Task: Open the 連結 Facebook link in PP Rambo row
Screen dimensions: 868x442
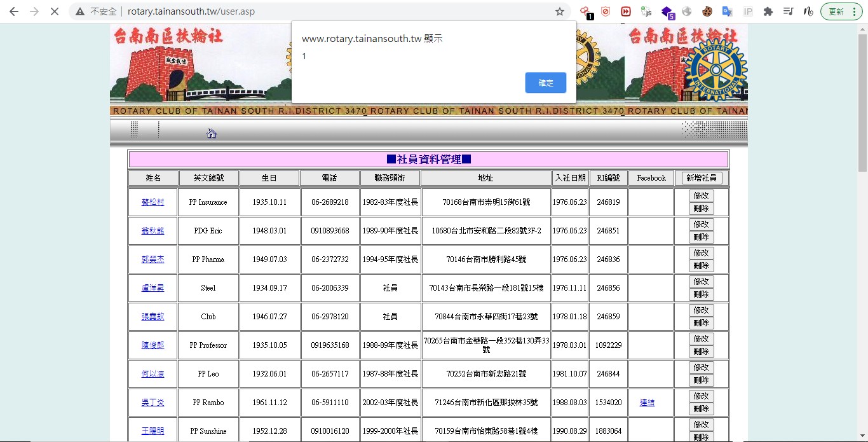Action: 647,403
